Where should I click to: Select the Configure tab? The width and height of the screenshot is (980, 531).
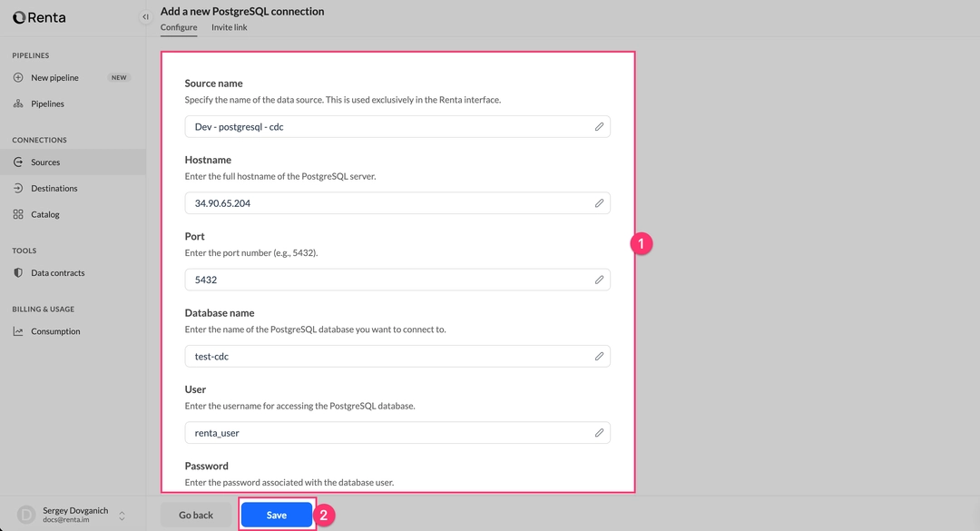[x=178, y=27]
